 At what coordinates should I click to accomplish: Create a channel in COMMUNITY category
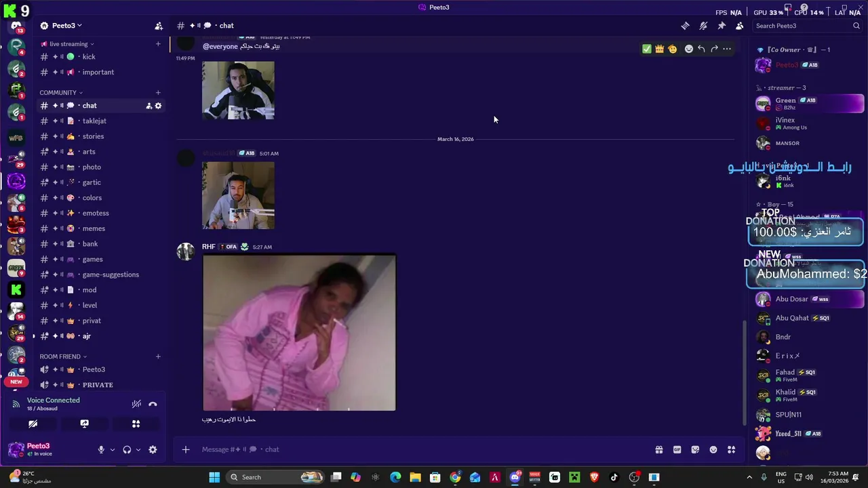tap(158, 93)
